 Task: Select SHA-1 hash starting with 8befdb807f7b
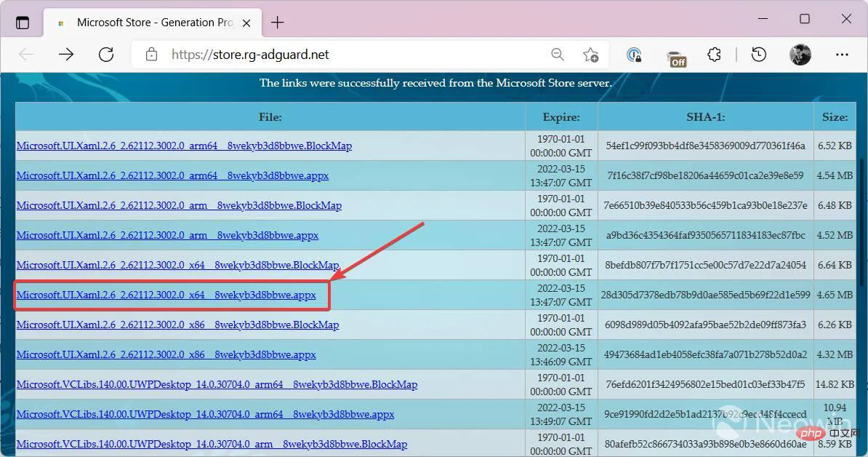tap(705, 266)
